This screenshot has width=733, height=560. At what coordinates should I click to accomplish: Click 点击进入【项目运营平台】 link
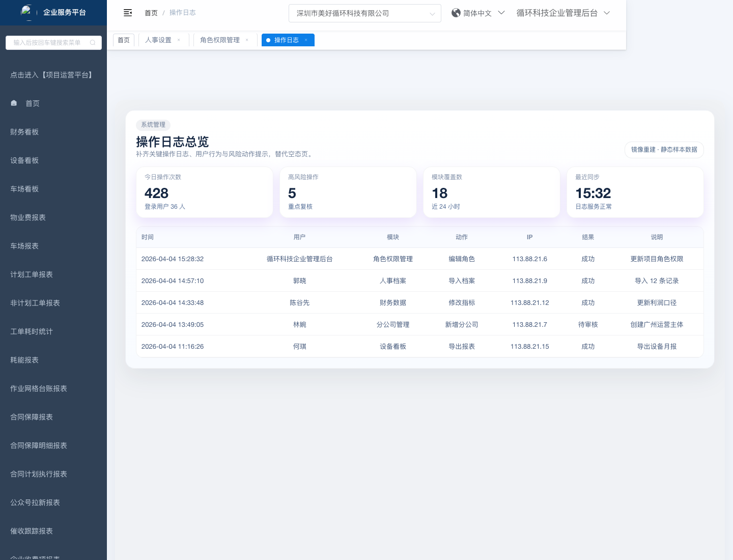[x=52, y=75]
